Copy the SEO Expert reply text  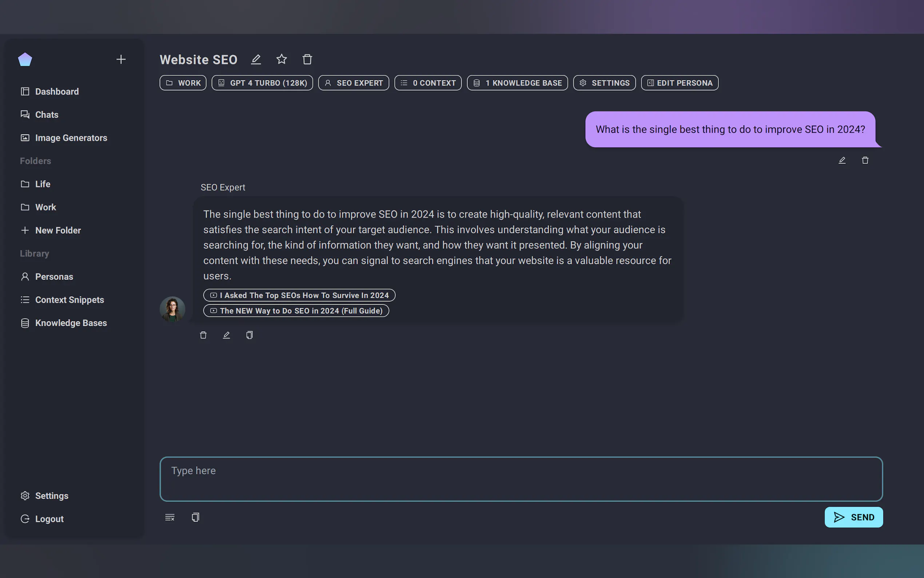(x=250, y=335)
